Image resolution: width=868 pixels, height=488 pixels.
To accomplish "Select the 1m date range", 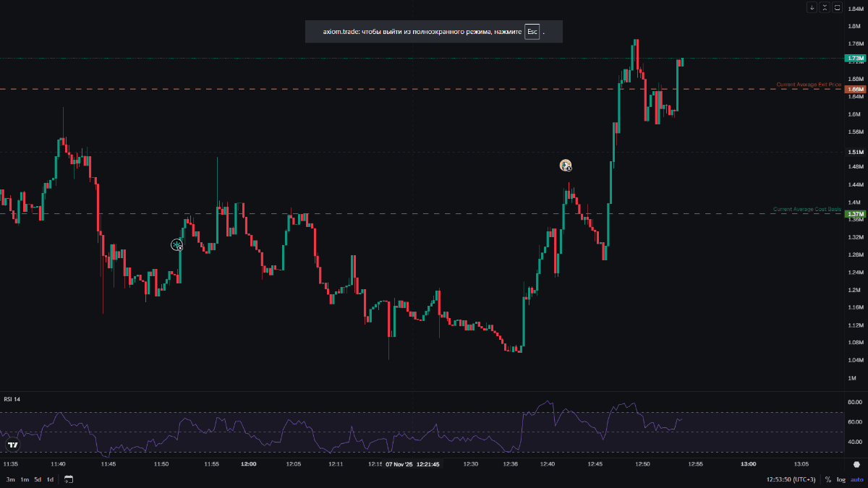I will tap(25, 479).
